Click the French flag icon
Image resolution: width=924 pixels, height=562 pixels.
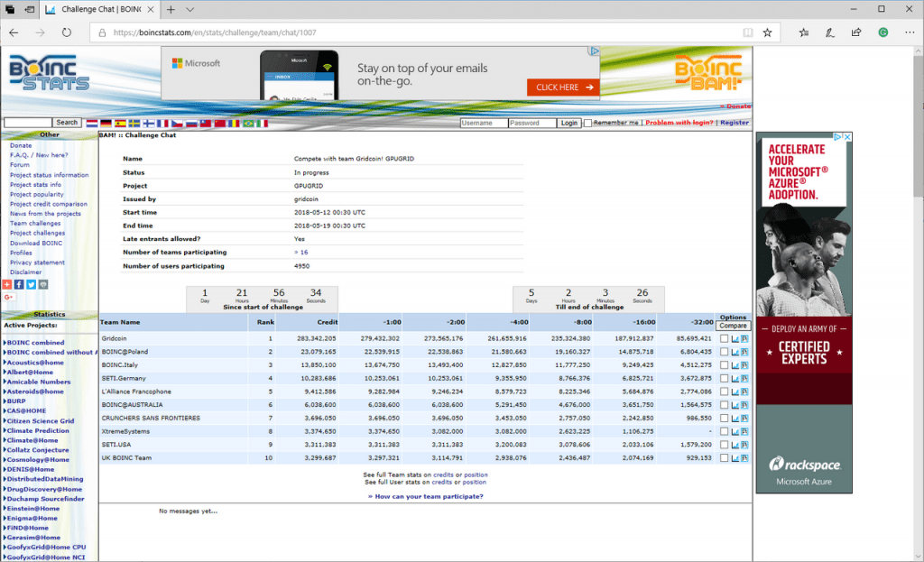(x=162, y=123)
